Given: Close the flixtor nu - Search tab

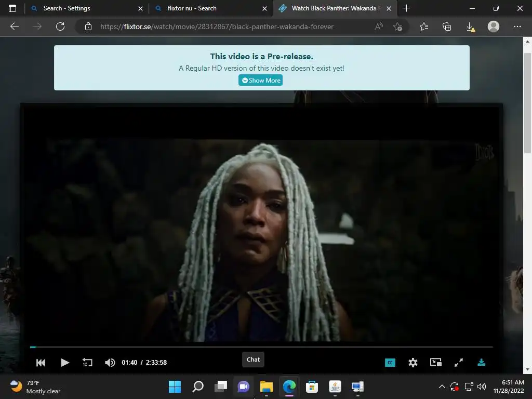Looking at the screenshot, I should [264, 8].
